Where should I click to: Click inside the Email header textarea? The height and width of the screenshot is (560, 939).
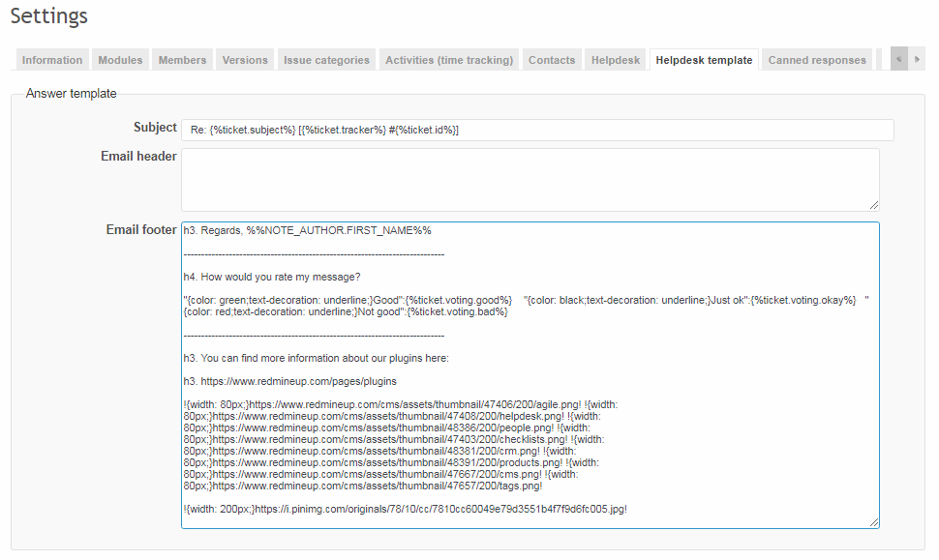[x=530, y=179]
